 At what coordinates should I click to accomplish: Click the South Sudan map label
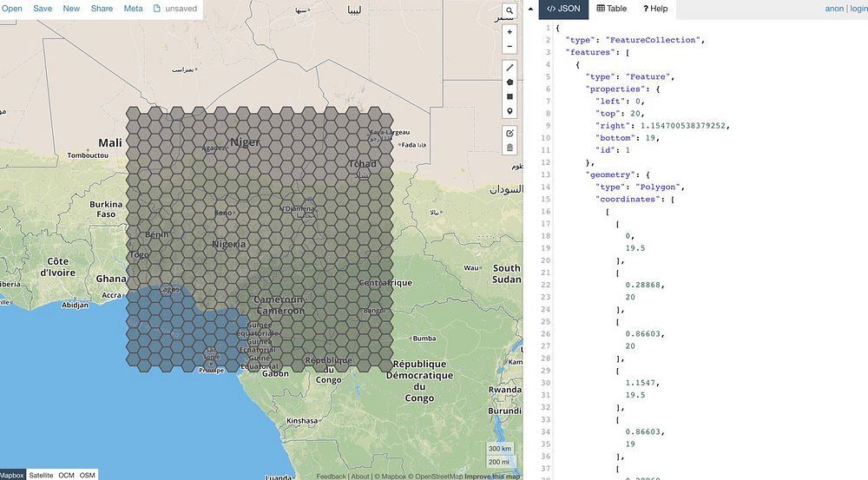pyautogui.click(x=507, y=273)
